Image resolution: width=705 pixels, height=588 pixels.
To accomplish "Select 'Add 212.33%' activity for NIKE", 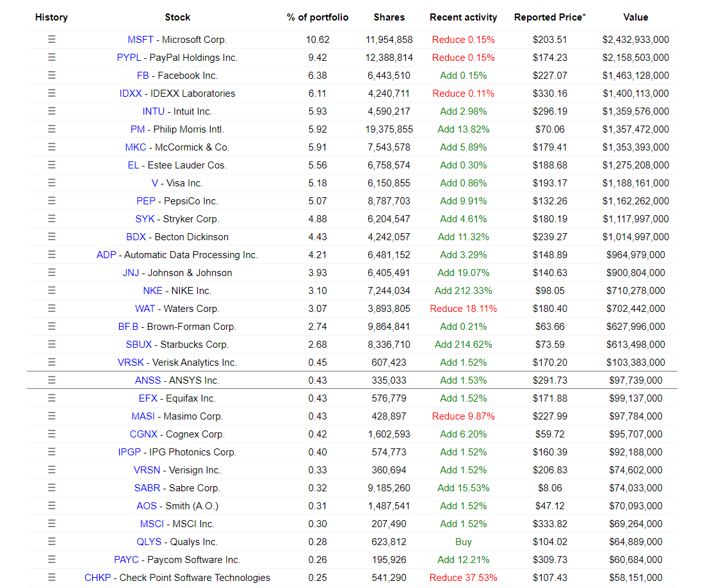I will [x=463, y=291].
